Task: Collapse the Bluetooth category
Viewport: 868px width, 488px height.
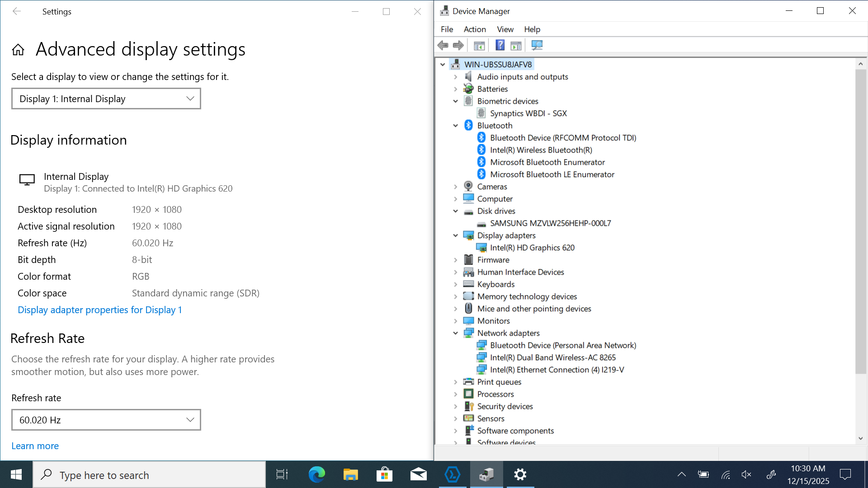Action: click(x=456, y=126)
